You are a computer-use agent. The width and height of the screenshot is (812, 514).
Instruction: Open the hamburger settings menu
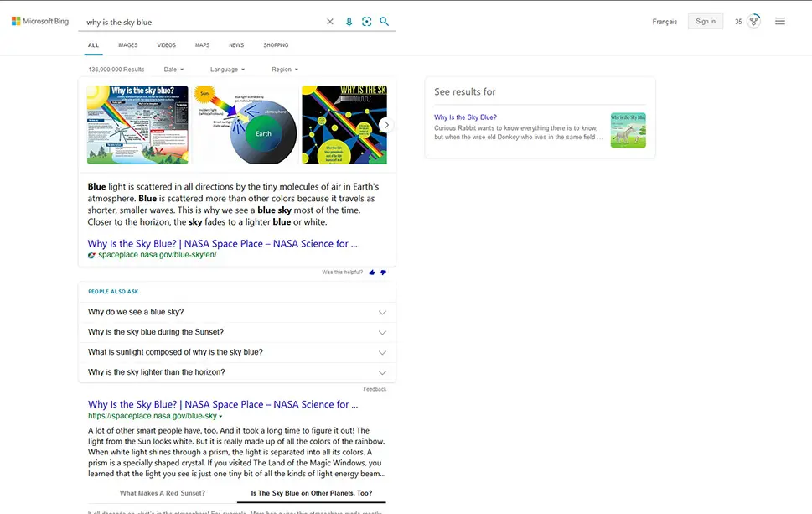point(780,21)
